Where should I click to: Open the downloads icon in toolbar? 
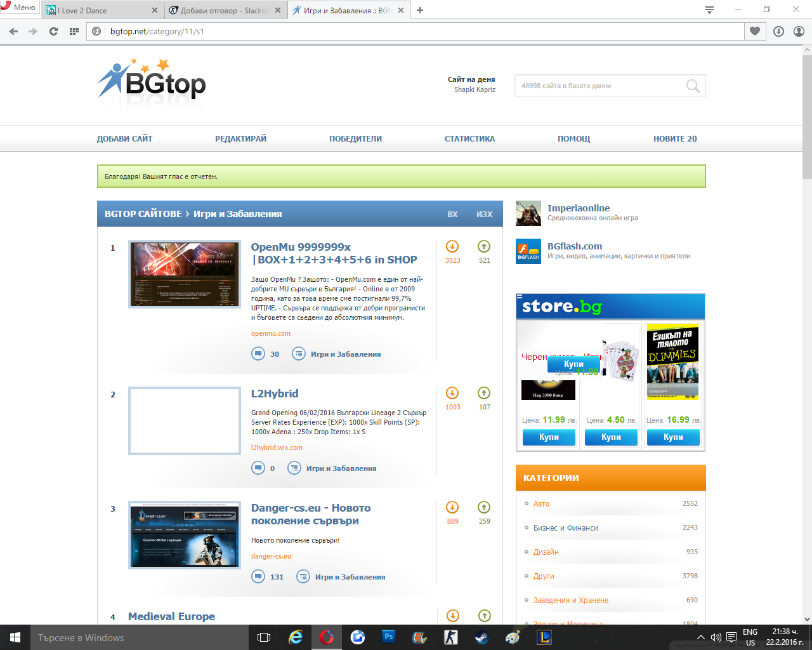pos(778,31)
